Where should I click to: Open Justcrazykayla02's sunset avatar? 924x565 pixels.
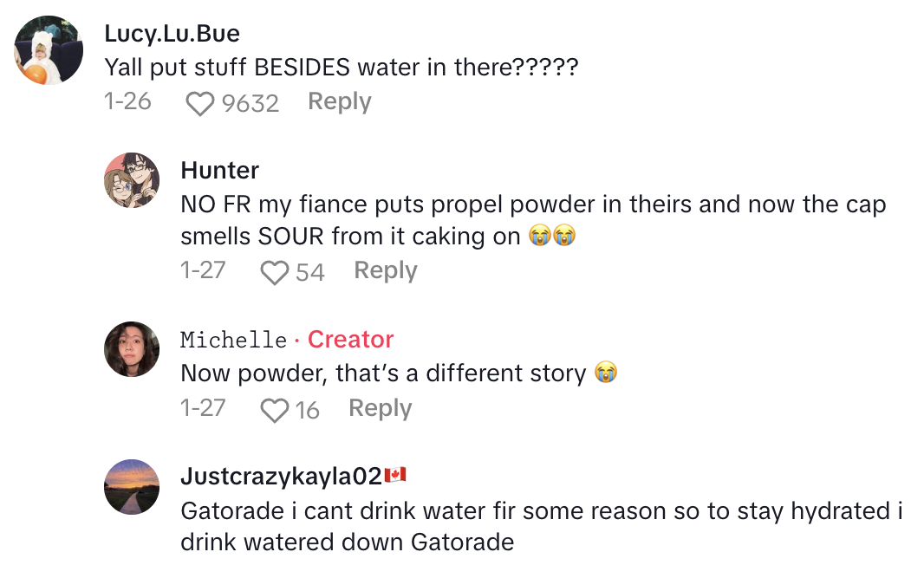pos(132,487)
